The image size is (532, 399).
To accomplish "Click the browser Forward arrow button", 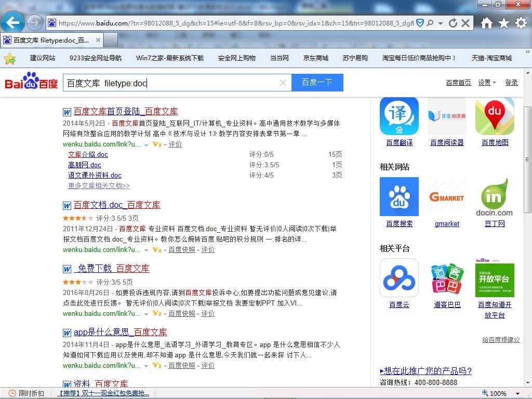I will point(34,23).
